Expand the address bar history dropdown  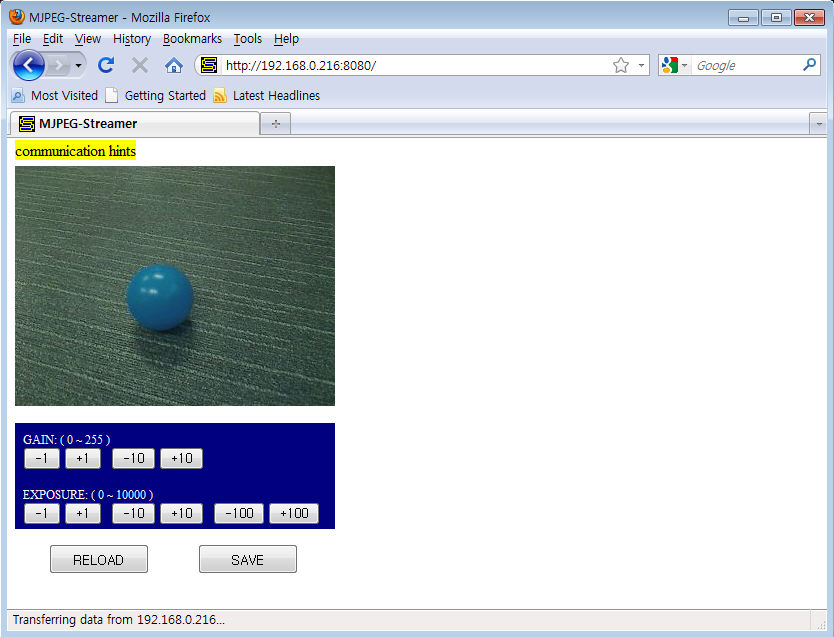coord(641,65)
